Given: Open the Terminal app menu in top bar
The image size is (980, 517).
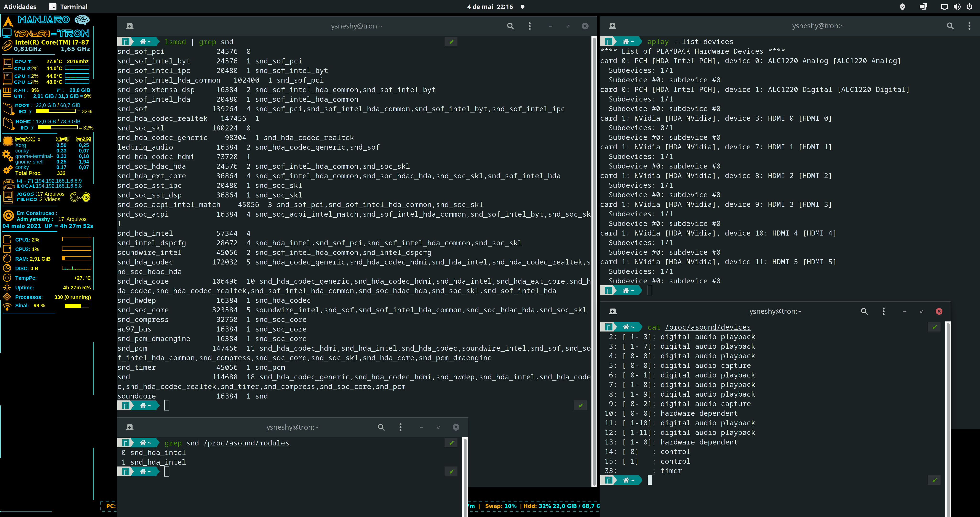Looking at the screenshot, I should pos(68,6).
